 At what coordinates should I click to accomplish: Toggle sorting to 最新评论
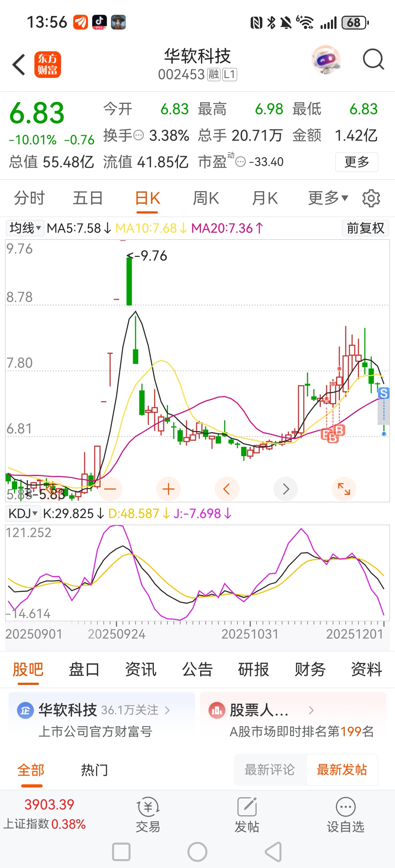click(x=270, y=770)
